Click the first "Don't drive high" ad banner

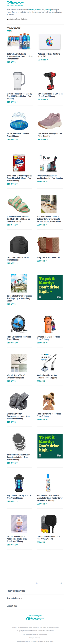(50, 287)
